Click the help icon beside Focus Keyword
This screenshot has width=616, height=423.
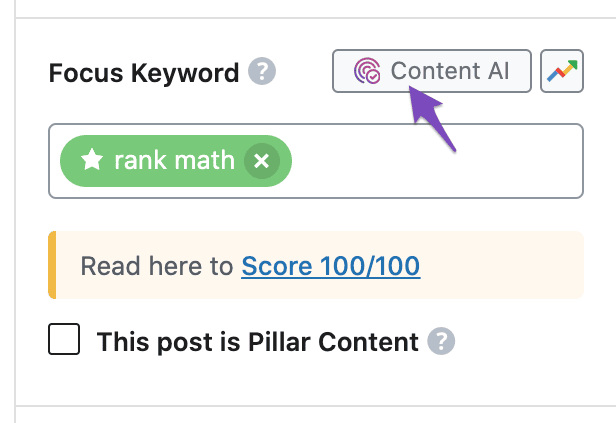tap(262, 72)
